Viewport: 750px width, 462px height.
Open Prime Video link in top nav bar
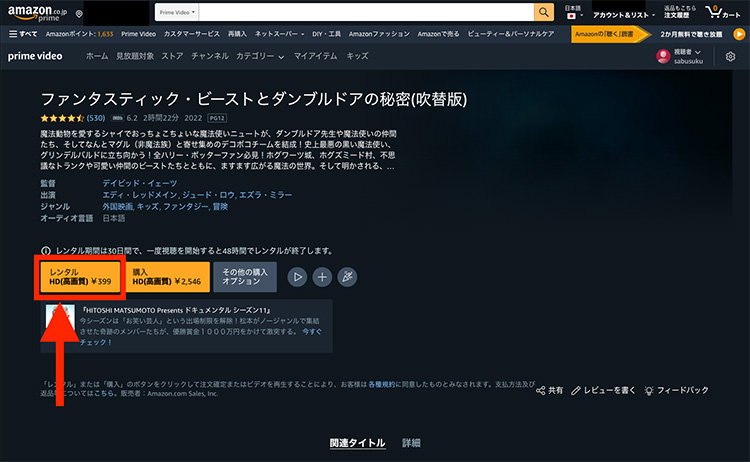[138, 34]
